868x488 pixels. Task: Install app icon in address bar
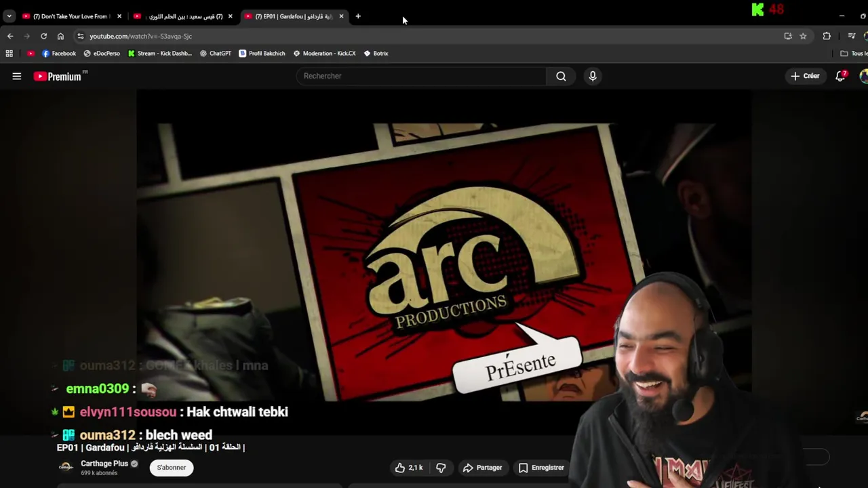pos(788,36)
